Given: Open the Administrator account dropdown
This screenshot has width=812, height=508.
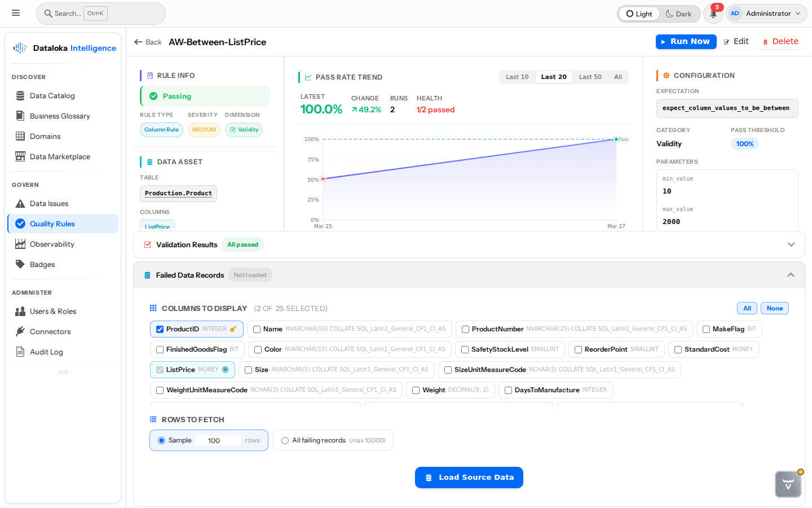Looking at the screenshot, I should 766,13.
